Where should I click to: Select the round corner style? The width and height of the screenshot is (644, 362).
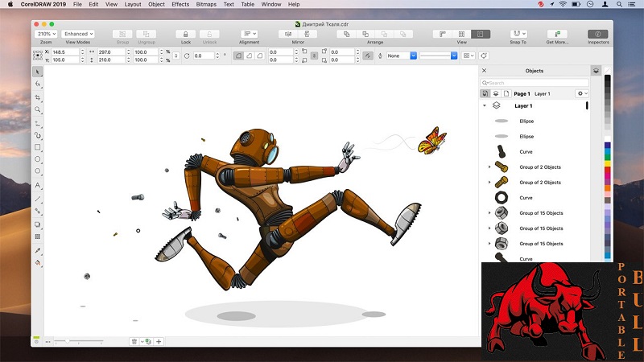click(x=238, y=56)
